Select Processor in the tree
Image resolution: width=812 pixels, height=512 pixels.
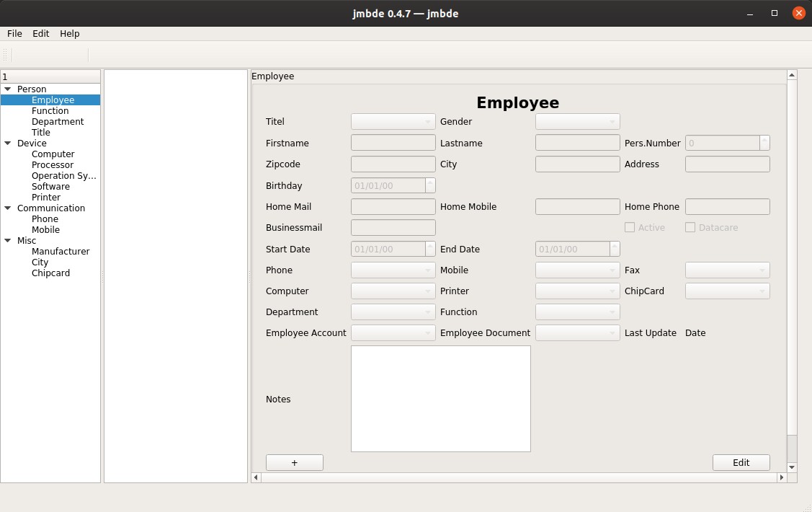[53, 165]
